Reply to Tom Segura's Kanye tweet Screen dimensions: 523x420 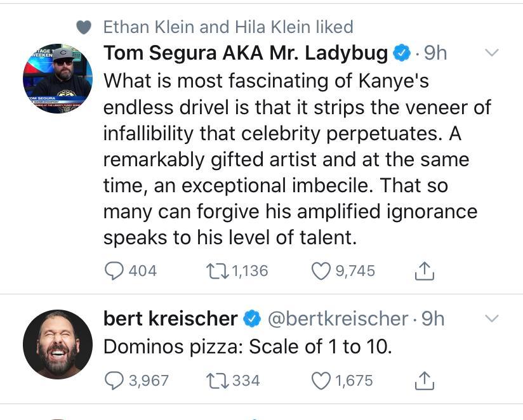[114, 271]
